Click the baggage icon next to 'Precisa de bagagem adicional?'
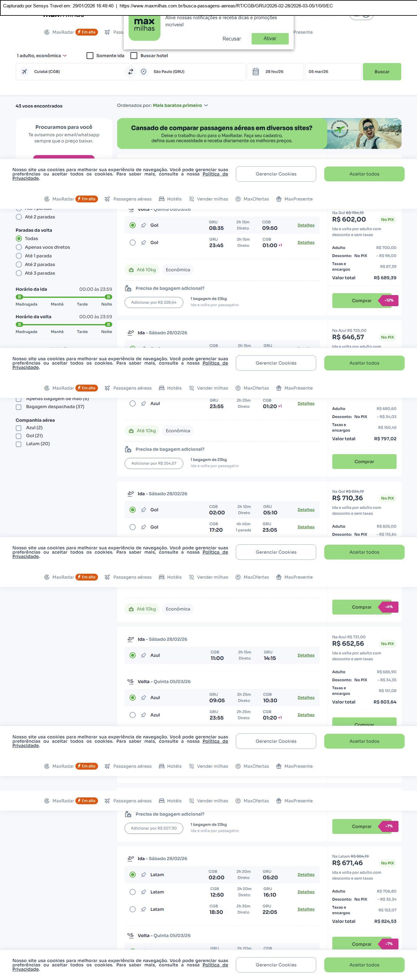Viewport: 417px width, 980px height. (x=128, y=288)
